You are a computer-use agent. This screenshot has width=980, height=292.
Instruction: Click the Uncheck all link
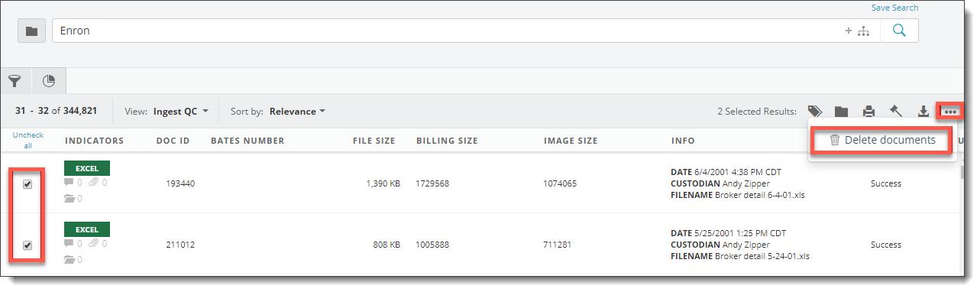click(27, 140)
